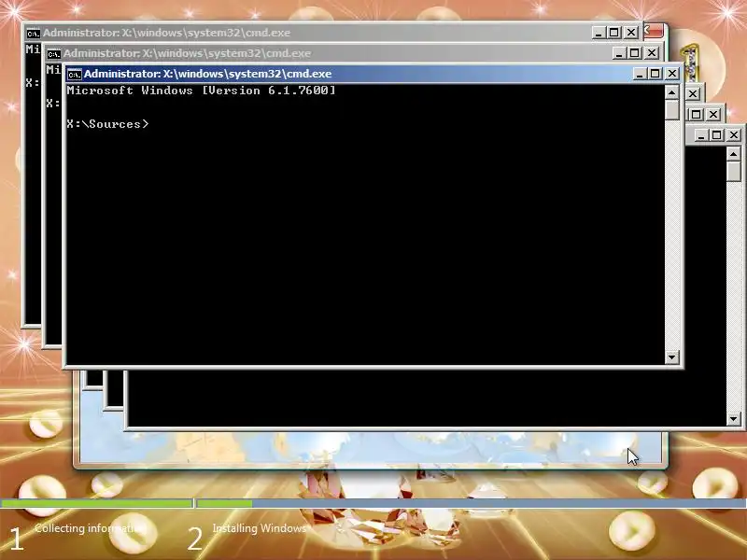The width and height of the screenshot is (747, 560).
Task: Close the active front cmd.exe window
Action: tap(671, 74)
